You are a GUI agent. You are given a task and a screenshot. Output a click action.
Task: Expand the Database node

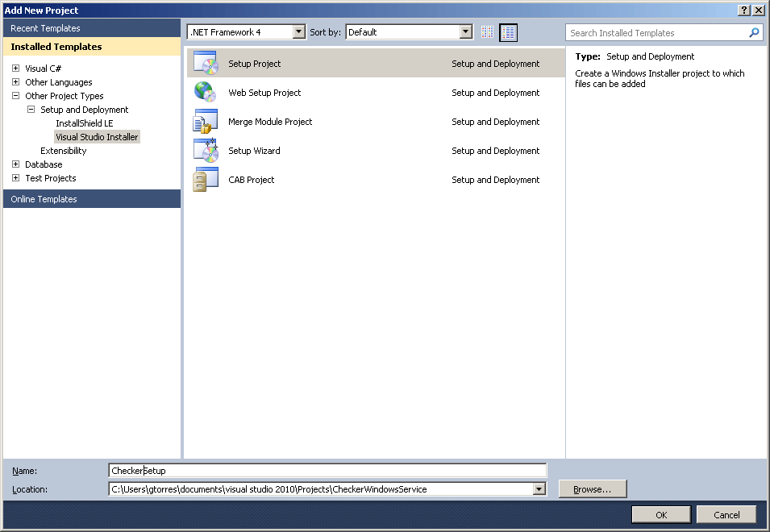click(x=15, y=164)
